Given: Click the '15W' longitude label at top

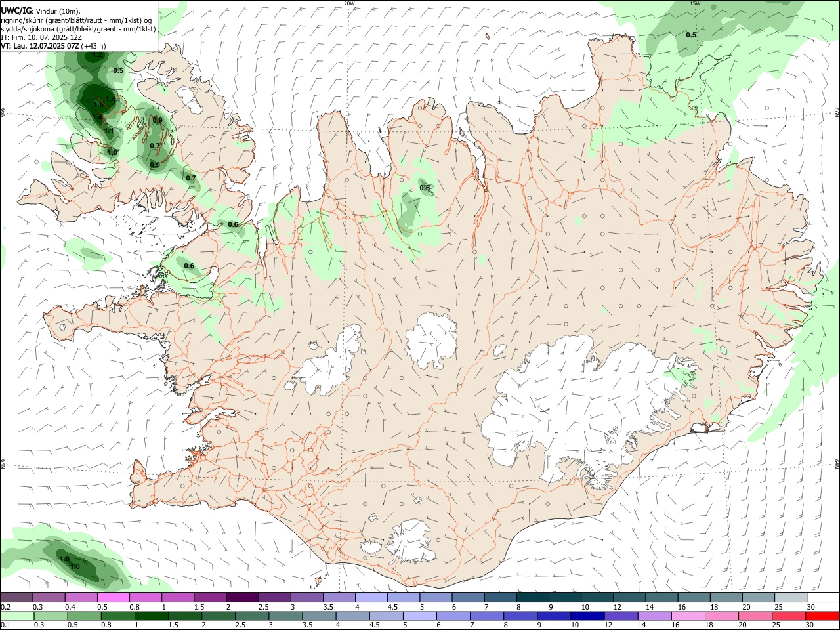Looking at the screenshot, I should point(695,3).
